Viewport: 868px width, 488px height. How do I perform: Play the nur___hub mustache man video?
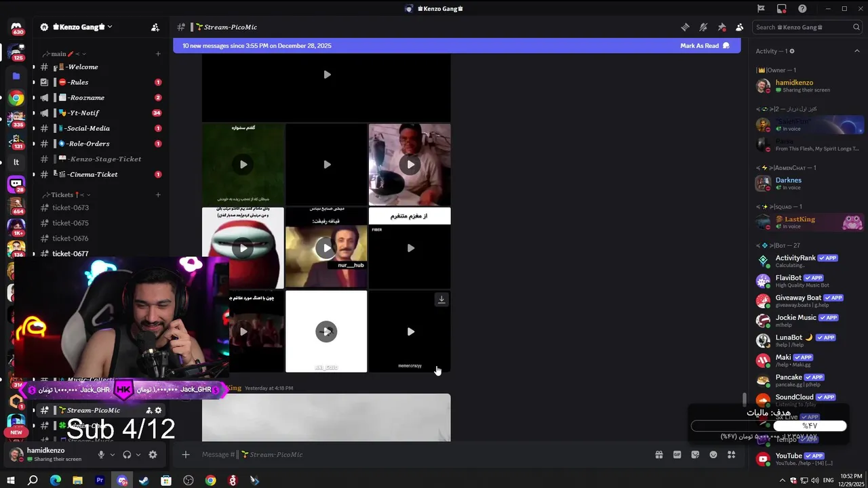click(327, 248)
